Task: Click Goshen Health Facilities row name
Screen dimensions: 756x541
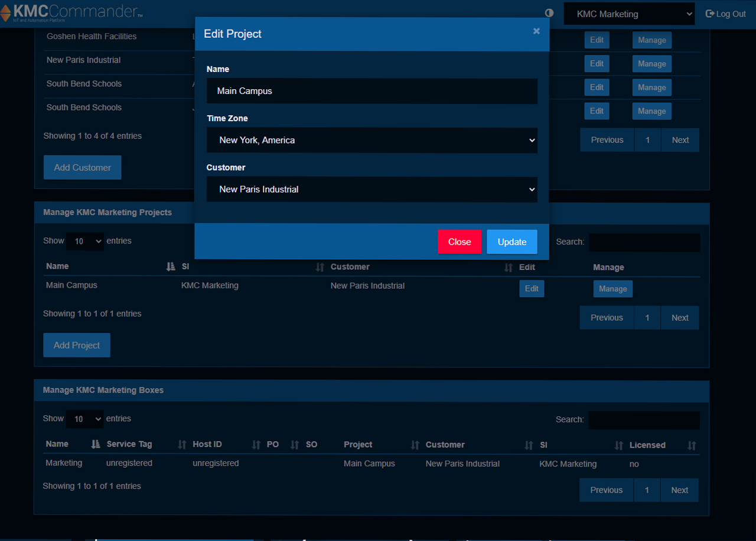Action: (92, 37)
